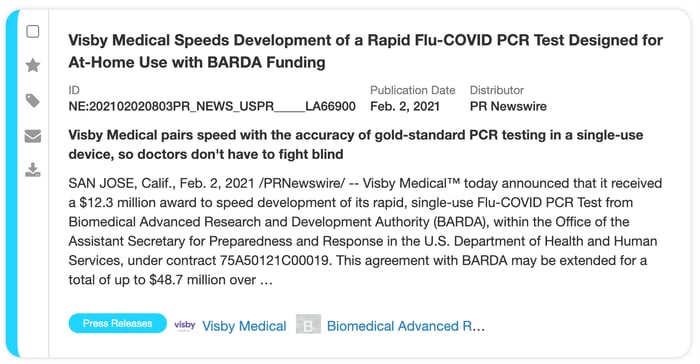
Task: Share the article via envelope icon
Action: coord(33,136)
